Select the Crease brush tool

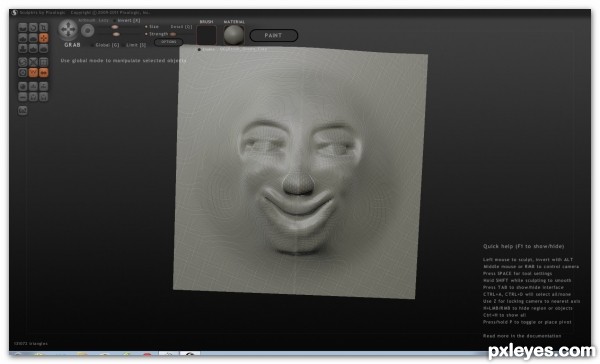(23, 27)
